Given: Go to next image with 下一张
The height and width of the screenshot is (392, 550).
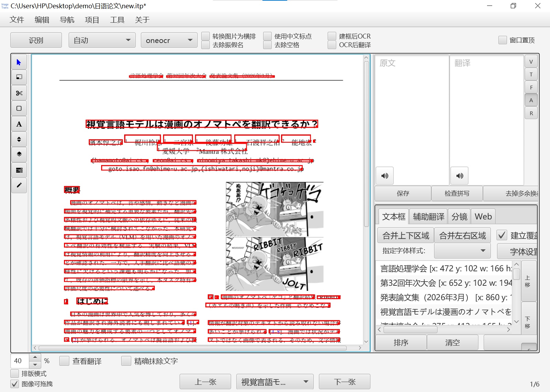Looking at the screenshot, I should coord(345,382).
